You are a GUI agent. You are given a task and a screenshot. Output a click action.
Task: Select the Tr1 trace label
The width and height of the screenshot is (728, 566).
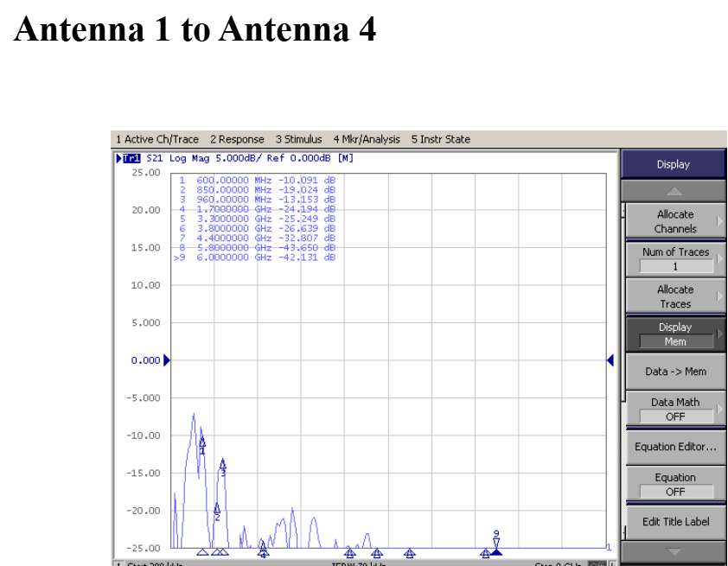pyautogui.click(x=131, y=158)
